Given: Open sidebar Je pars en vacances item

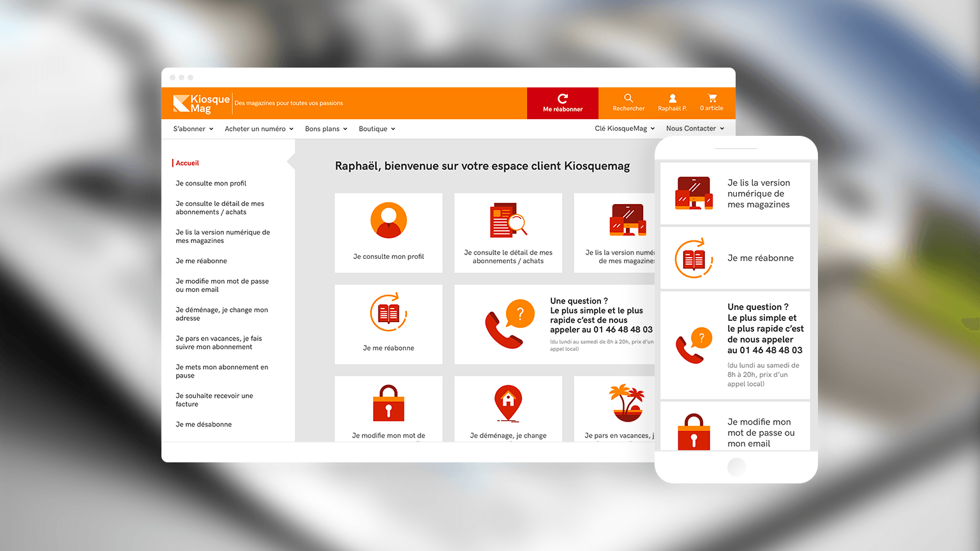Looking at the screenshot, I should 219,342.
